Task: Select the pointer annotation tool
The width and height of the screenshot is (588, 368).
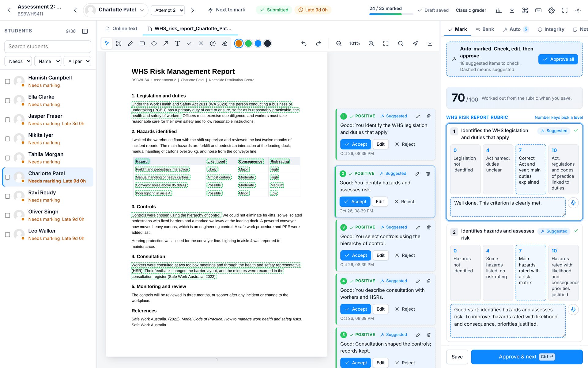Action: (x=107, y=44)
